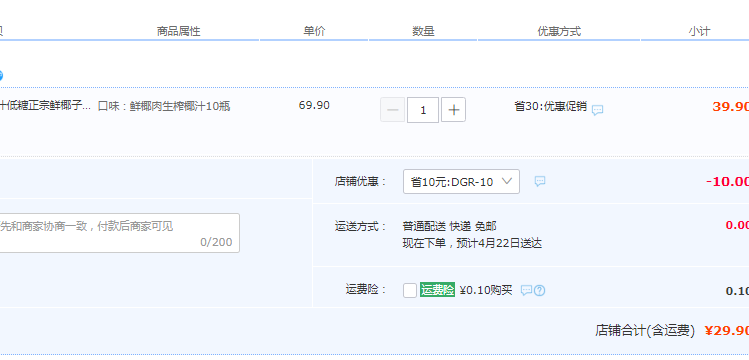This screenshot has width=749, height=360.
Task: Click the 普通配送 快递 免邮 shipping text
Action: 449,226
